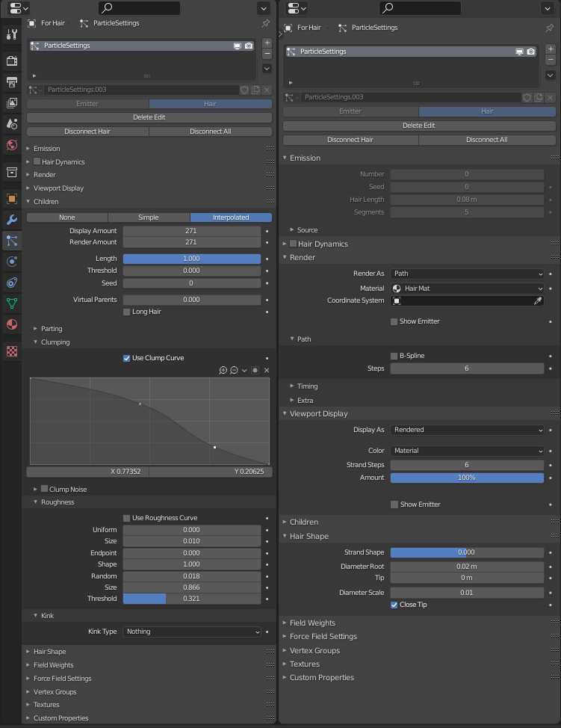Screen dimensions: 561x728
Task: Open the Tool properties tab in sidebar
Action: point(11,34)
